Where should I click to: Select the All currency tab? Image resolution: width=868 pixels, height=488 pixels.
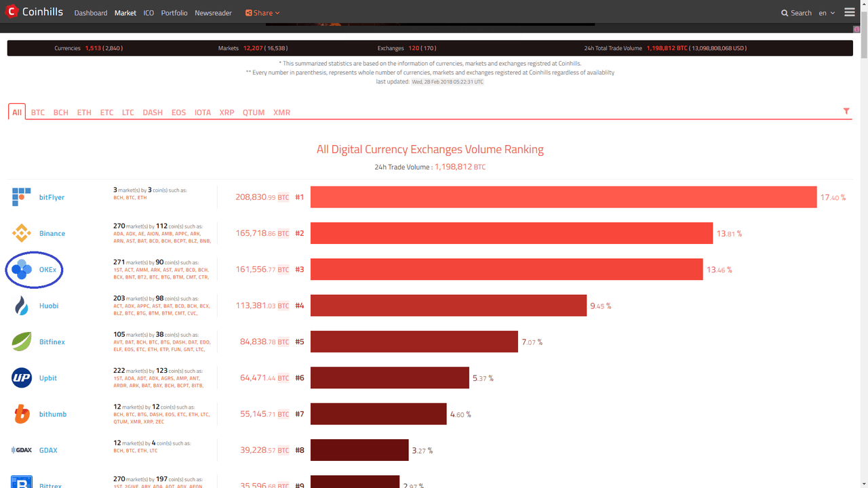pyautogui.click(x=17, y=113)
